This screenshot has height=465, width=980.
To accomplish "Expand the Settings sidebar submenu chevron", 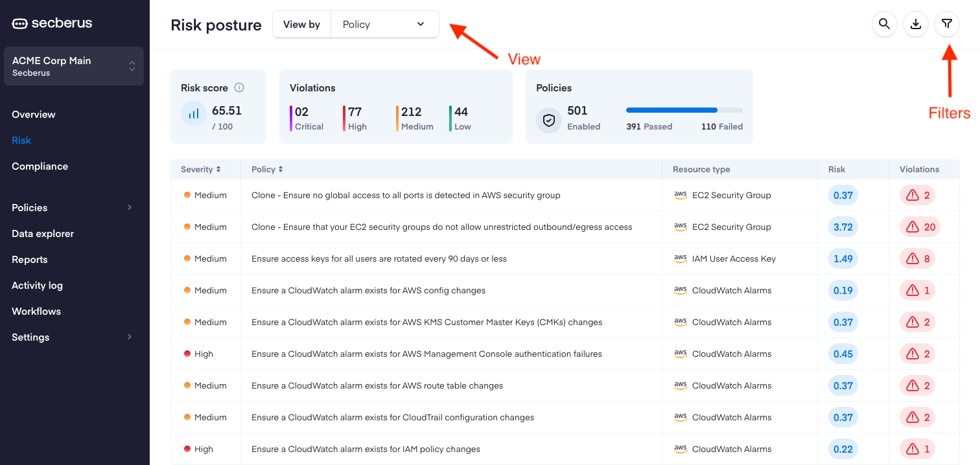I will 129,337.
